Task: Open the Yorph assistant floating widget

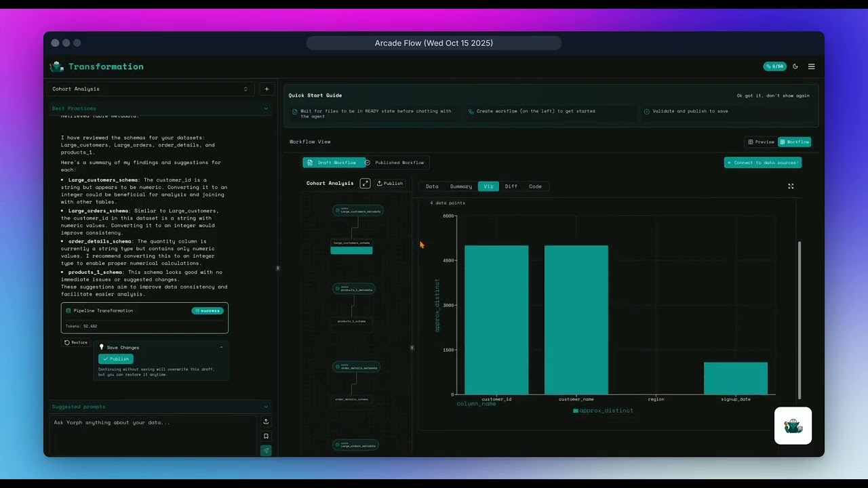Action: tap(793, 426)
